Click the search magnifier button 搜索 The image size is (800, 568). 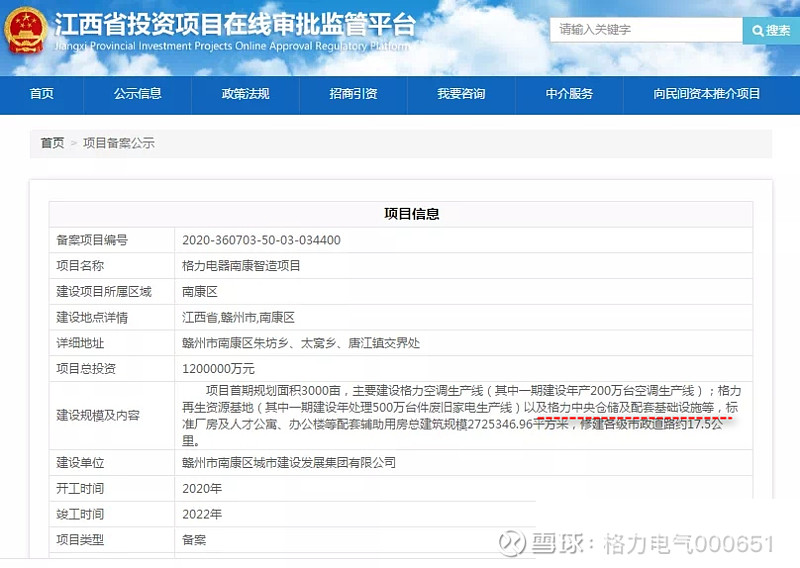[771, 31]
